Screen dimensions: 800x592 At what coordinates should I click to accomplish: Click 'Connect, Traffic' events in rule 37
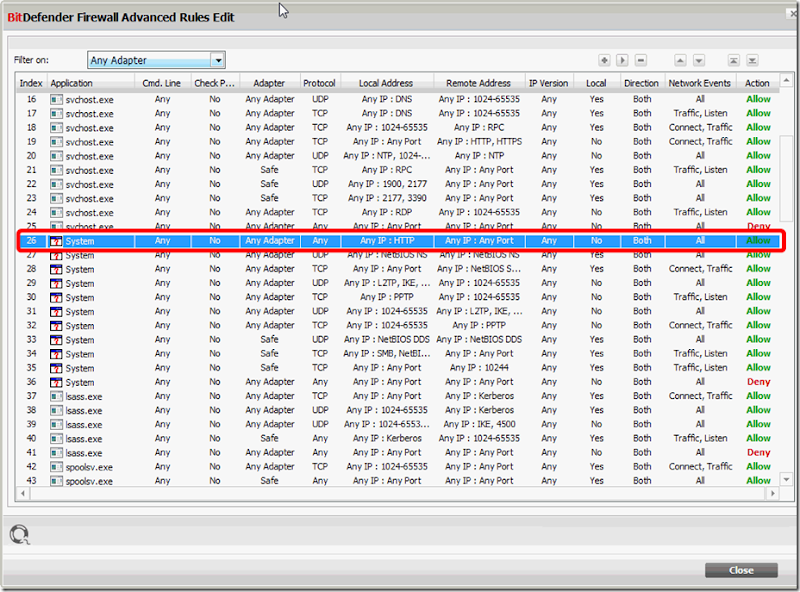pos(701,396)
